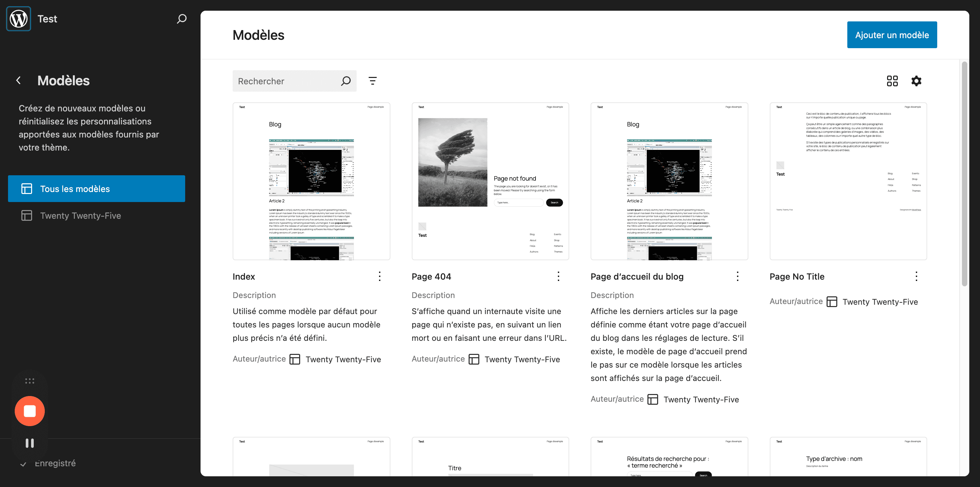Screen dimensions: 980x487
Task: Open view options gear icon
Action: click(x=916, y=81)
